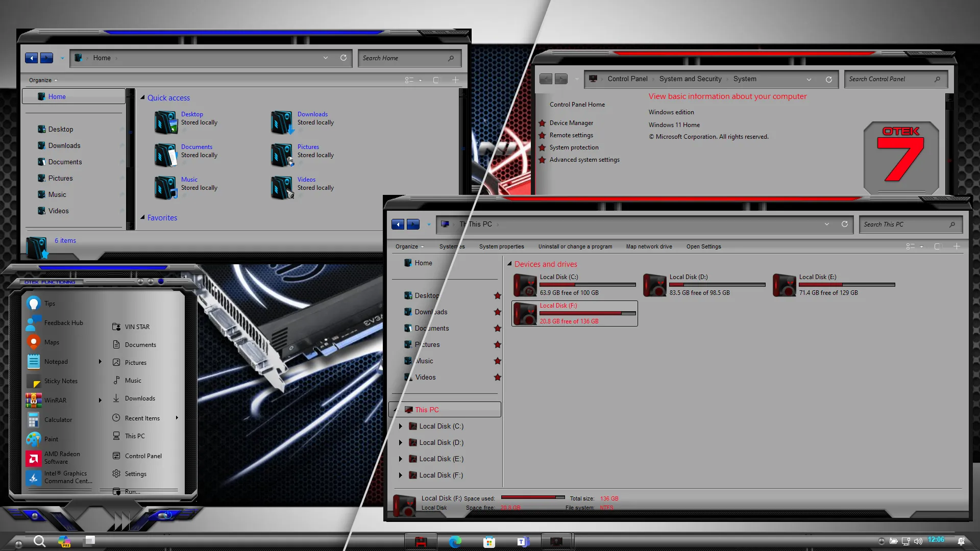The image size is (980, 551).
Task: Select the Map network drive menu item
Action: click(x=649, y=246)
